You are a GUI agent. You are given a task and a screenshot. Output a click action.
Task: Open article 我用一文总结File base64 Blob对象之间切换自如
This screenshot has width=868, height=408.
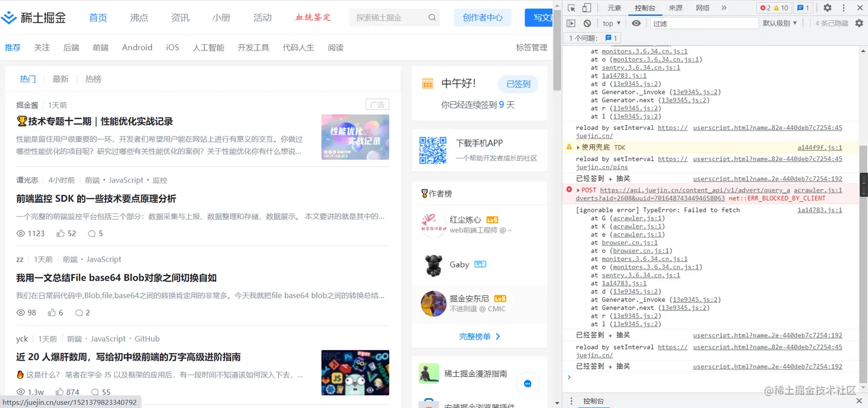[117, 278]
